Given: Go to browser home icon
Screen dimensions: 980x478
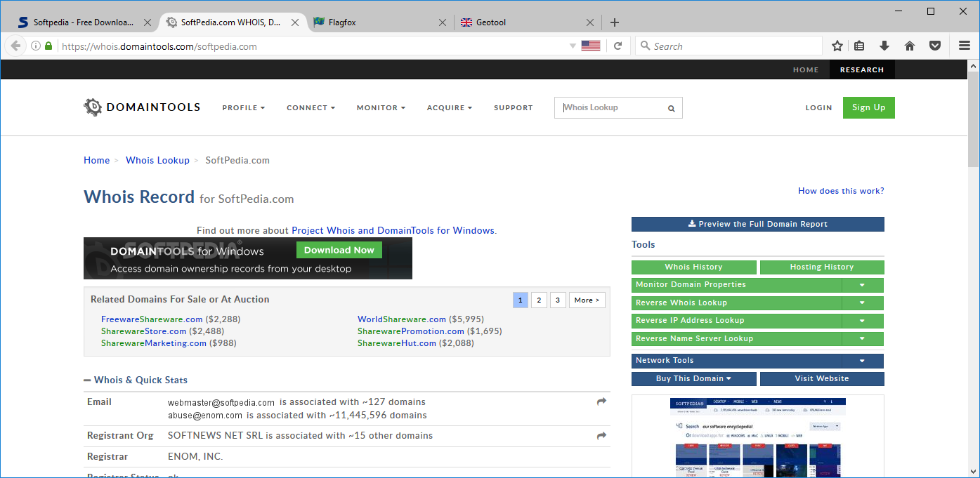Looking at the screenshot, I should [x=910, y=46].
